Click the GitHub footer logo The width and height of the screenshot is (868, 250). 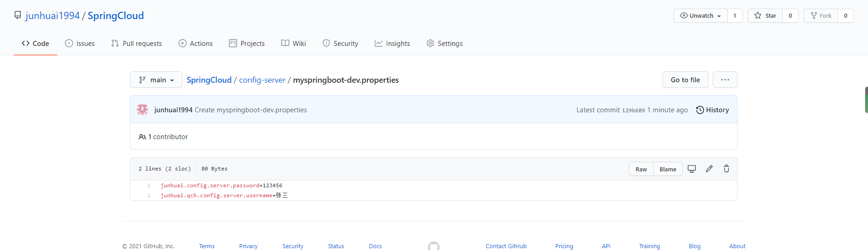tap(433, 246)
